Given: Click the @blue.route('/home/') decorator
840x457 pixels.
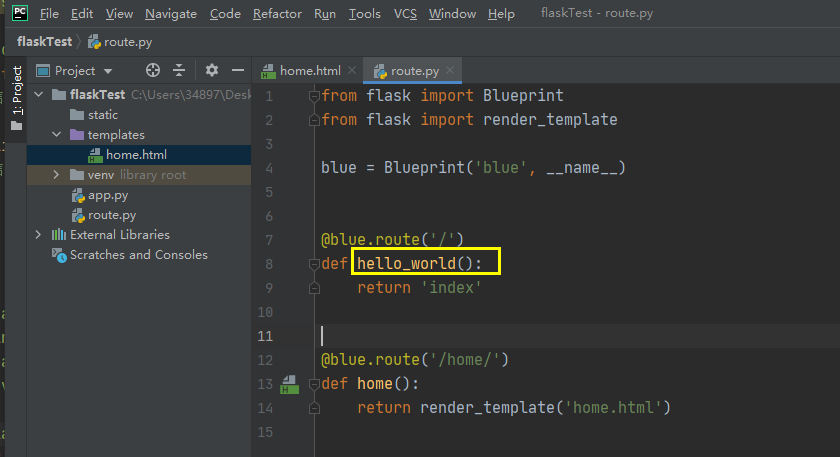Looking at the screenshot, I should [415, 359].
